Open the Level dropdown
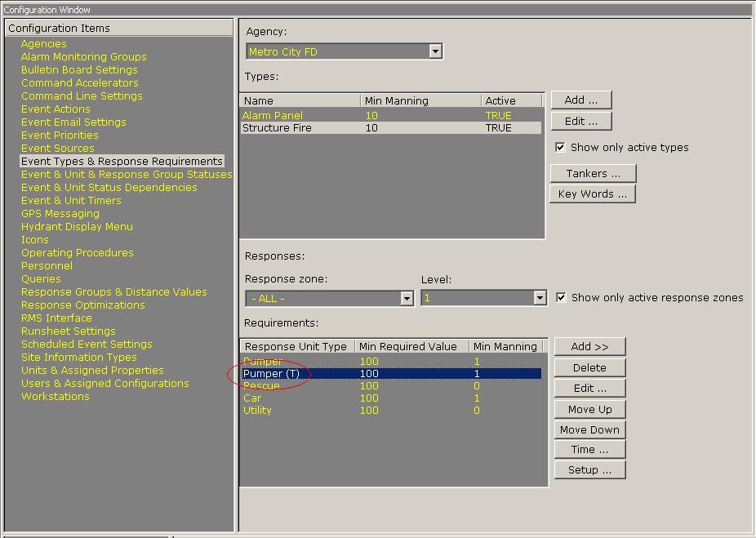 539,299
